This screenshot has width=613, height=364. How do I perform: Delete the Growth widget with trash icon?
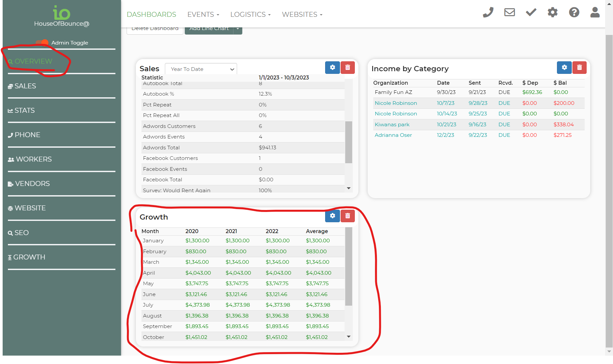coord(348,216)
